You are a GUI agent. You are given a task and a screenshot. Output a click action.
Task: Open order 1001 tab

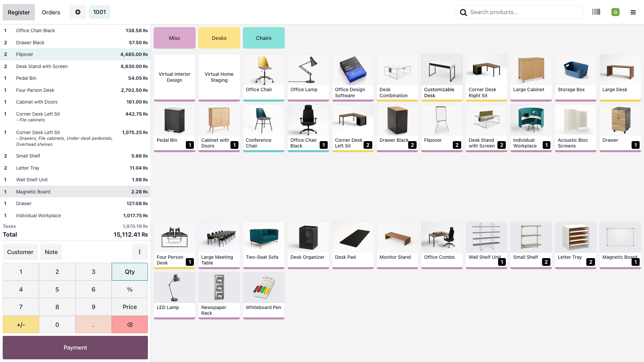tap(99, 12)
